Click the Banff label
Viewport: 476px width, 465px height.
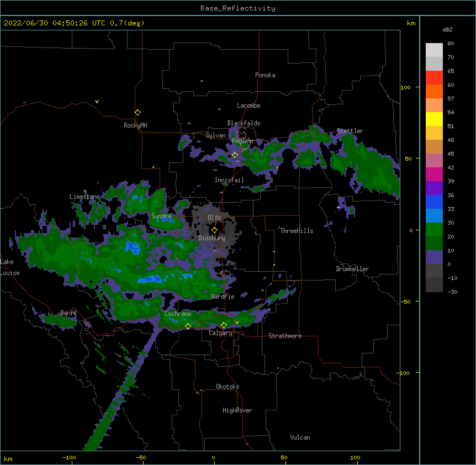point(68,313)
